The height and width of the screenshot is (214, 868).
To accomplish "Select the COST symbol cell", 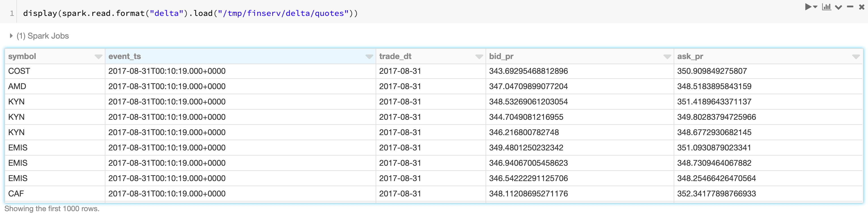I will tap(19, 71).
